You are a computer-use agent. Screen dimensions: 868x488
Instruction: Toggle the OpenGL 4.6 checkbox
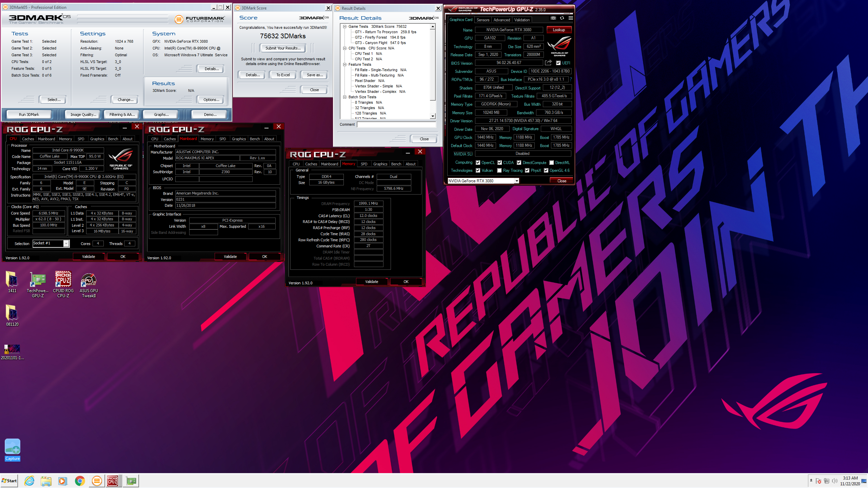tap(546, 170)
